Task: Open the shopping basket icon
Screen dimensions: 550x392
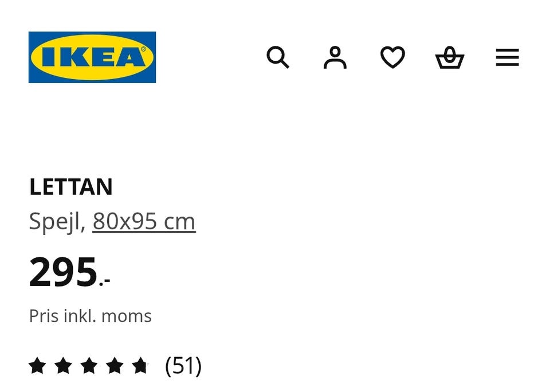Action: (x=450, y=57)
